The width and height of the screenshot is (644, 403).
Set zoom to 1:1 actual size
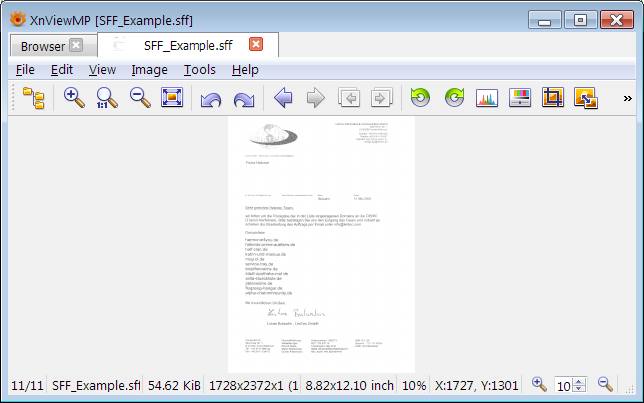(107, 98)
